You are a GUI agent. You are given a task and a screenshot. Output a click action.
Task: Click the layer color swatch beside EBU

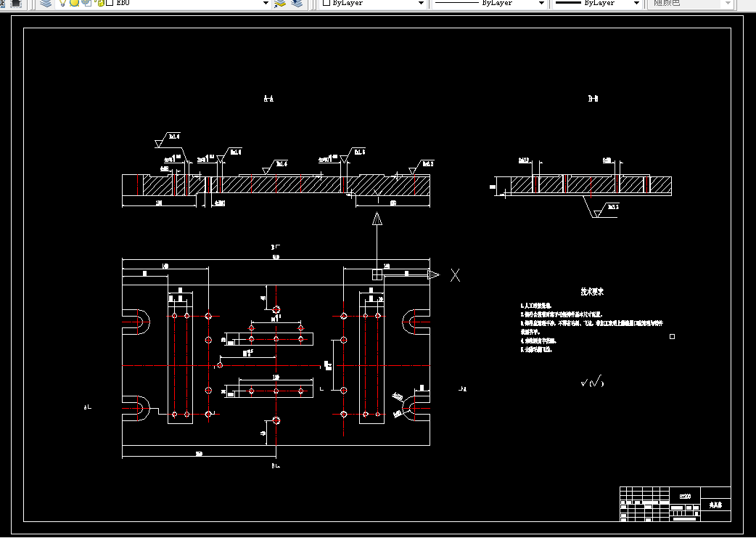110,2
